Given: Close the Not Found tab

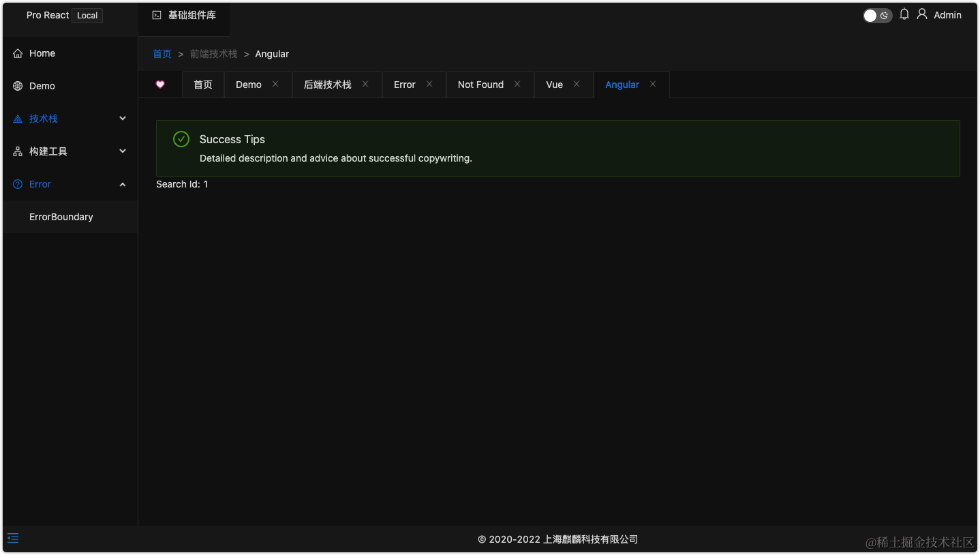Looking at the screenshot, I should point(517,84).
